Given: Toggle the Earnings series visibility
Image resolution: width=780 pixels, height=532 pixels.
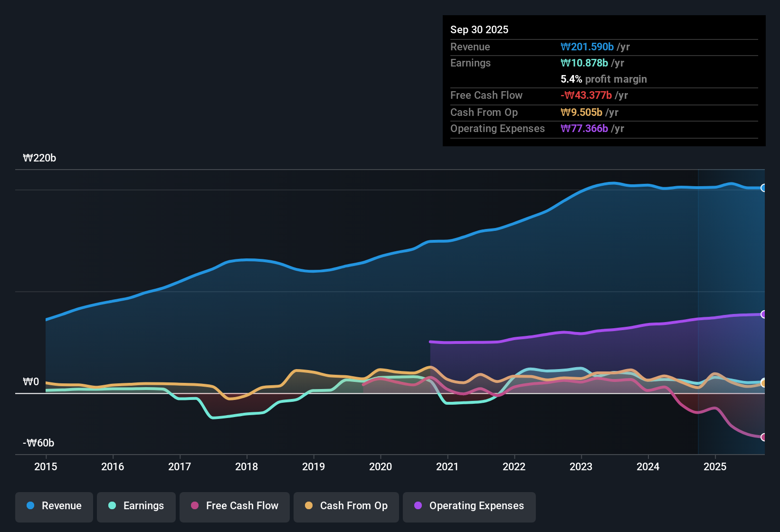Looking at the screenshot, I should [136, 506].
